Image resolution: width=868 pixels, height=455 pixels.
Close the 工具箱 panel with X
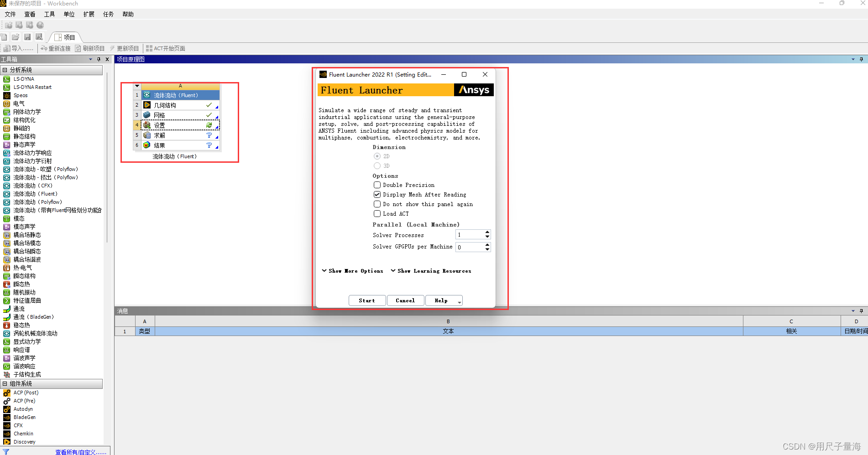click(x=107, y=59)
